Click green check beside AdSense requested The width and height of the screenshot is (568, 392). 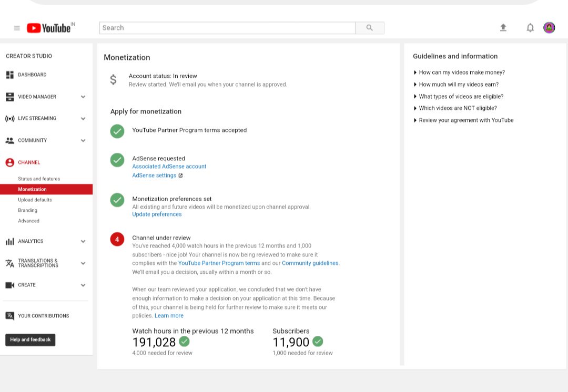click(117, 160)
